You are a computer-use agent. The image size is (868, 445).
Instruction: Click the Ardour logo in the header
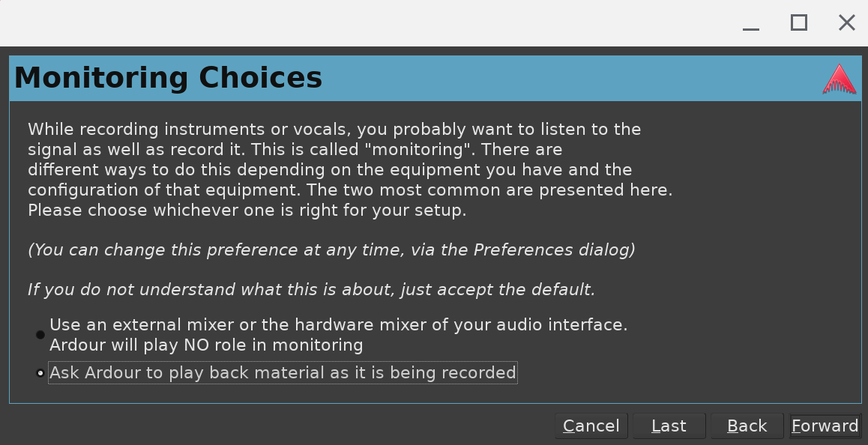839,79
